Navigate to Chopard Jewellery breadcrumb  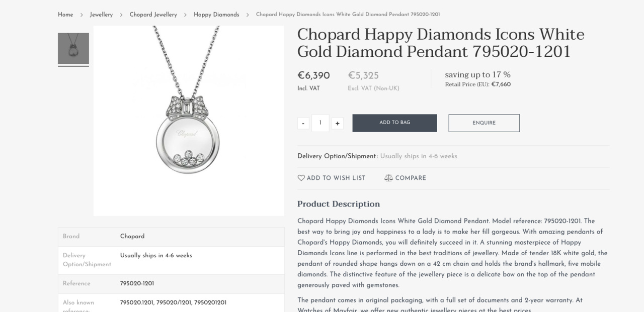(153, 15)
